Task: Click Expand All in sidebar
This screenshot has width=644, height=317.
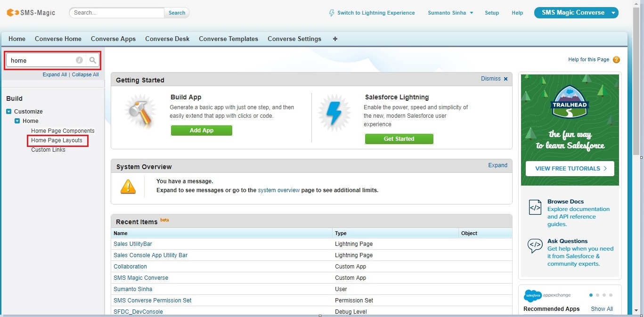Action: pyautogui.click(x=55, y=74)
